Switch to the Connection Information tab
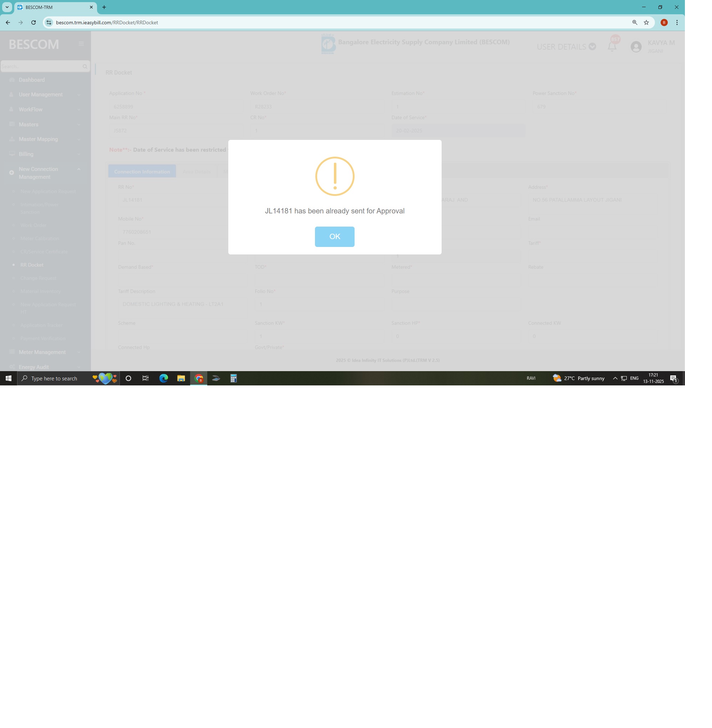Screen dimensions: 712x728 (142, 171)
